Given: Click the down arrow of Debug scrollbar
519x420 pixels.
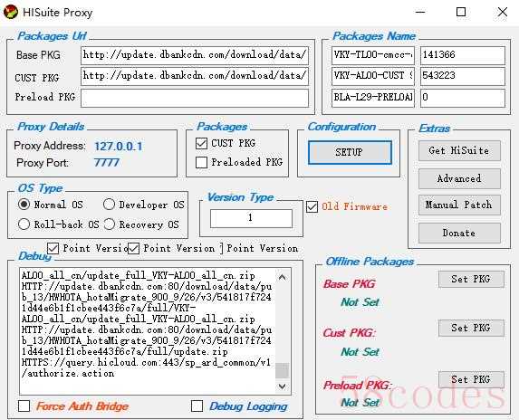Looking at the screenshot, I should [282, 386].
